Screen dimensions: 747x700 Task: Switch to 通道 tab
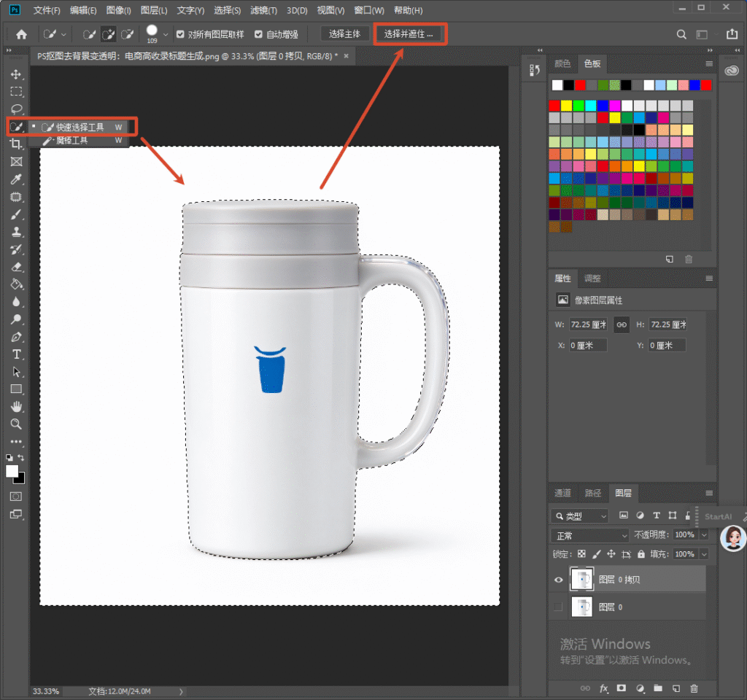[562, 493]
